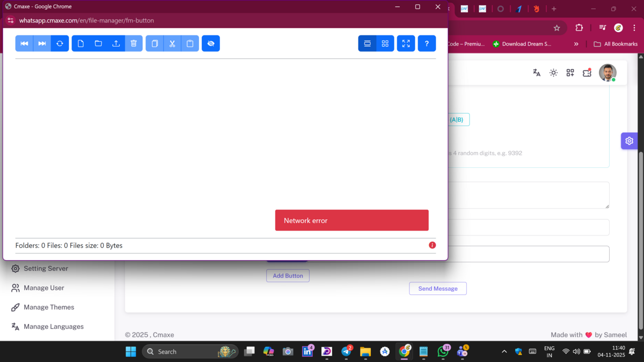The image size is (644, 362).
Task: Click the Windows taskbar Search box
Action: pos(182,352)
